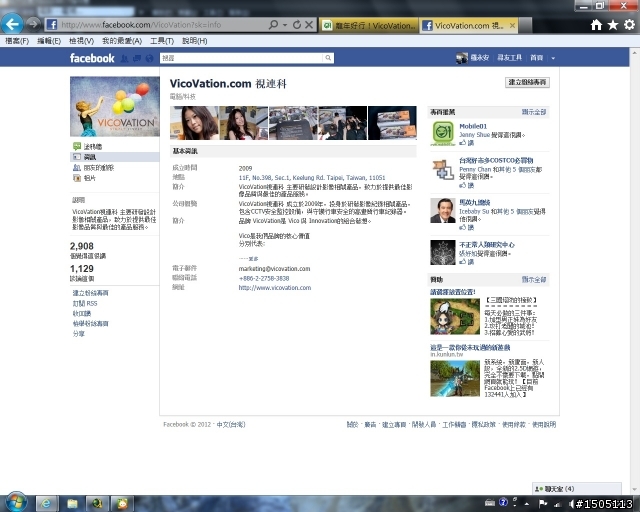Click the phone number +886-2-2758-3838

[264, 278]
